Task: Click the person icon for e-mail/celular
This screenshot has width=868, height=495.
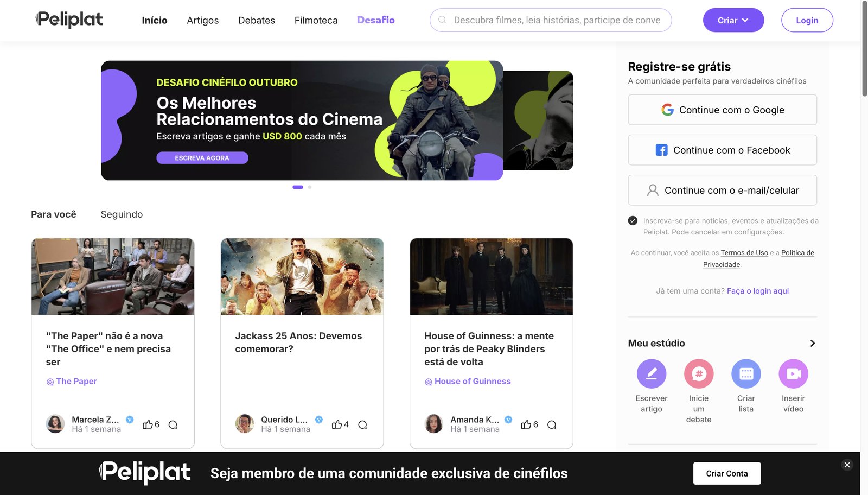Action: point(653,190)
